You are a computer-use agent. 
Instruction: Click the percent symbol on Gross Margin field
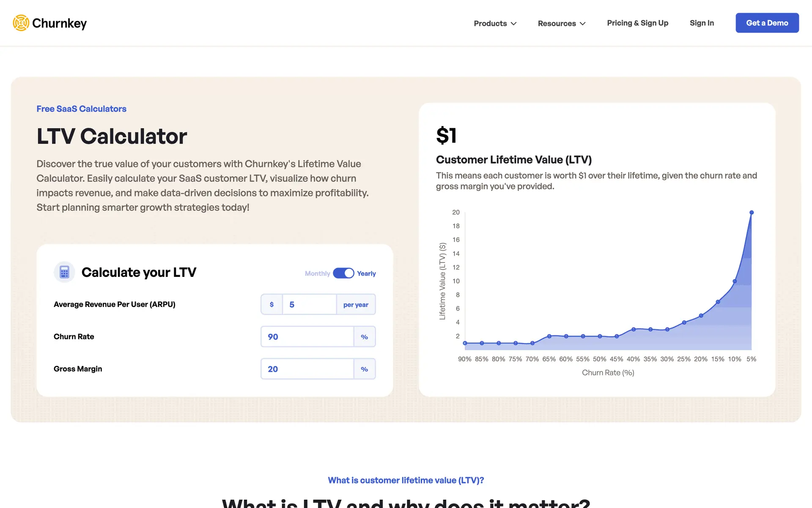point(364,369)
